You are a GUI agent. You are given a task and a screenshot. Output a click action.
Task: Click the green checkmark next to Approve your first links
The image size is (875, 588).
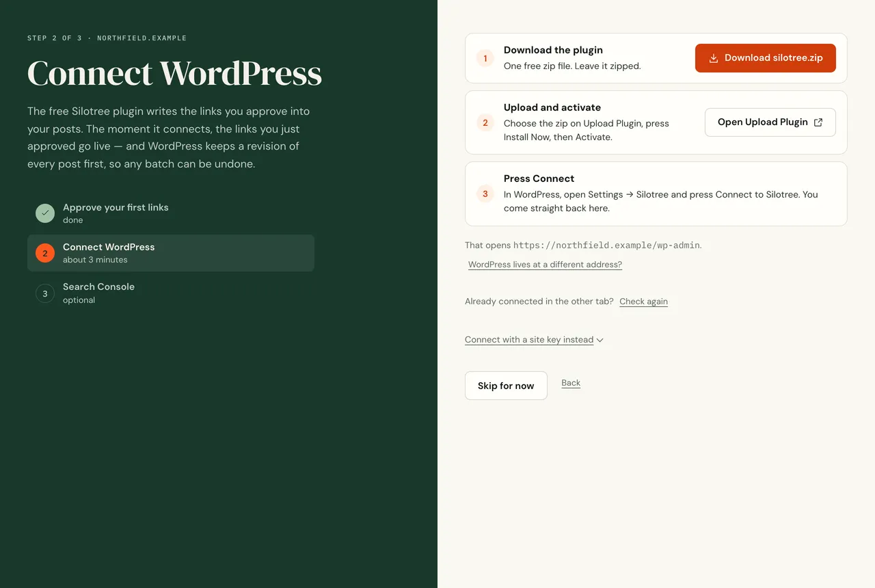45,213
